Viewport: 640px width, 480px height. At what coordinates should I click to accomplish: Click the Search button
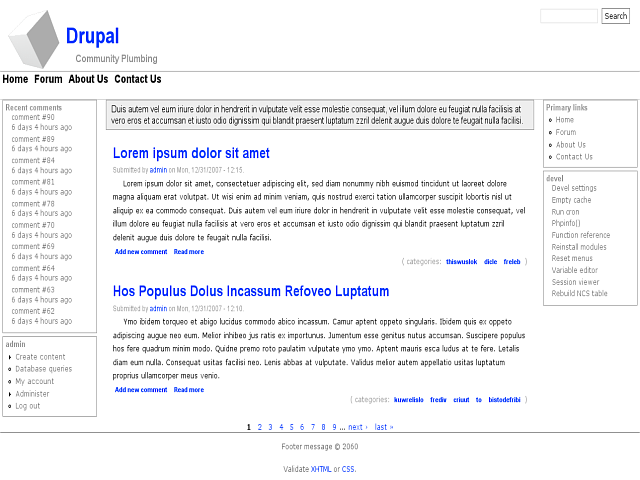click(616, 16)
